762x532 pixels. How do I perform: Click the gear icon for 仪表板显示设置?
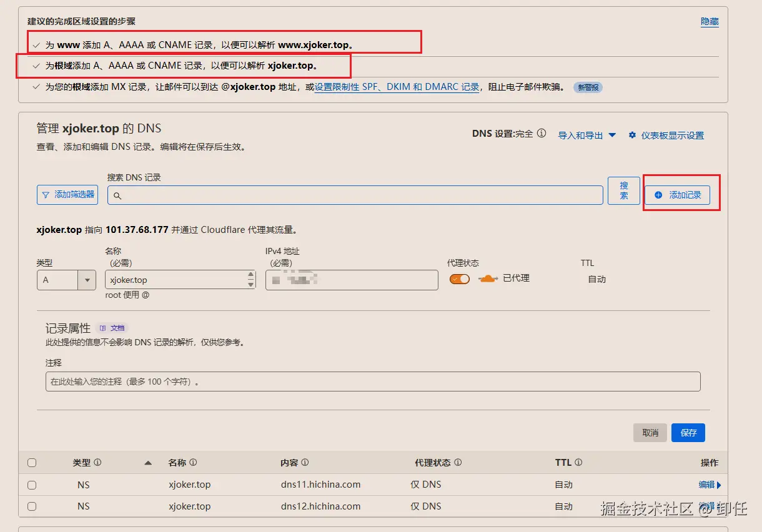(632, 135)
